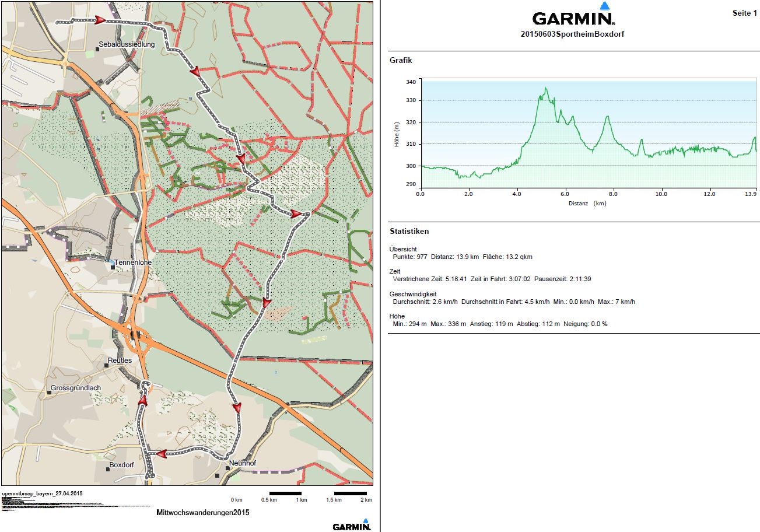Select the Grossgründlach place marker on map
The width and height of the screenshot is (760, 532).
tap(50, 392)
